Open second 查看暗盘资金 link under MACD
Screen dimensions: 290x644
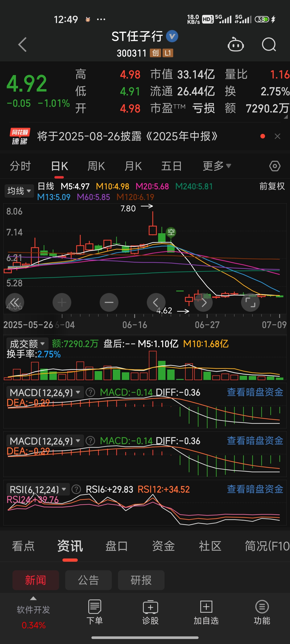pyautogui.click(x=255, y=441)
